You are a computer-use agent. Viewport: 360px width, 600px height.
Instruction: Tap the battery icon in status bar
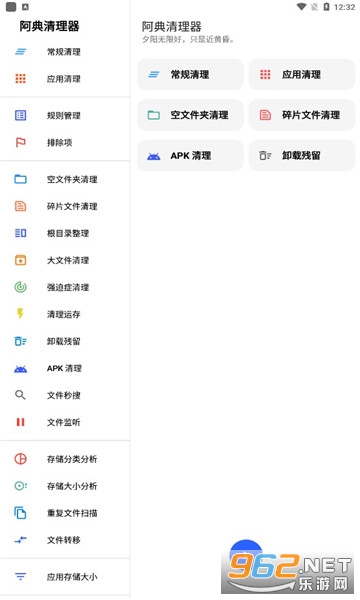(326, 7)
